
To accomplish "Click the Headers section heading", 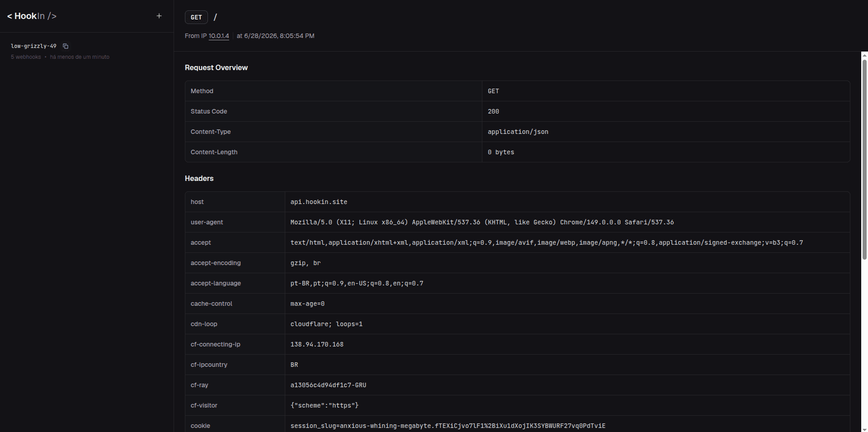I will click(199, 178).
